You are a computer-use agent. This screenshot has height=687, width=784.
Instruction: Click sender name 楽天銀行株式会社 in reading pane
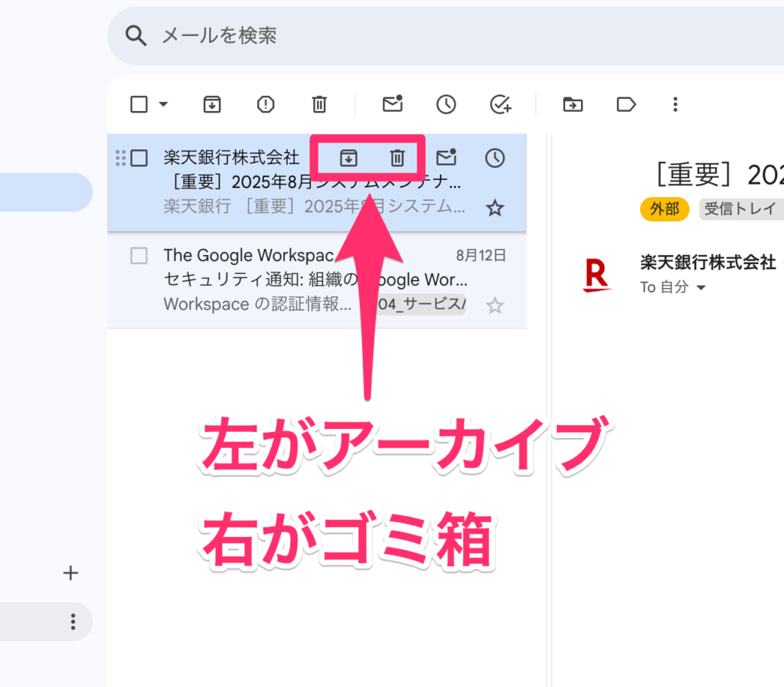pyautogui.click(x=707, y=262)
